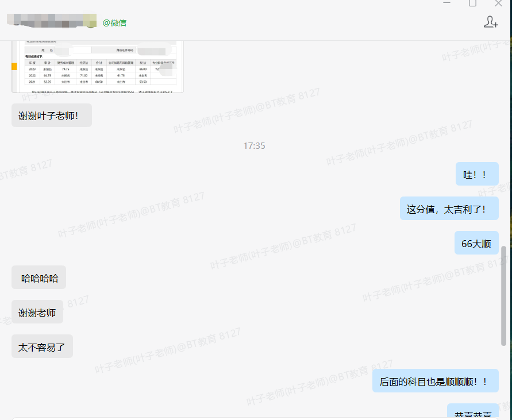This screenshot has width=512, height=420.
Task: Select the message "66大顺"
Action: [x=476, y=243]
